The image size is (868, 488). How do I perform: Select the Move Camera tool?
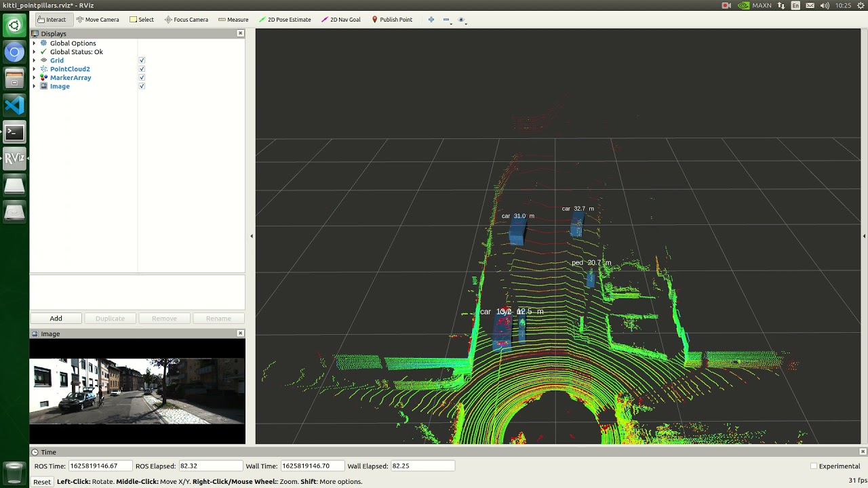[98, 20]
